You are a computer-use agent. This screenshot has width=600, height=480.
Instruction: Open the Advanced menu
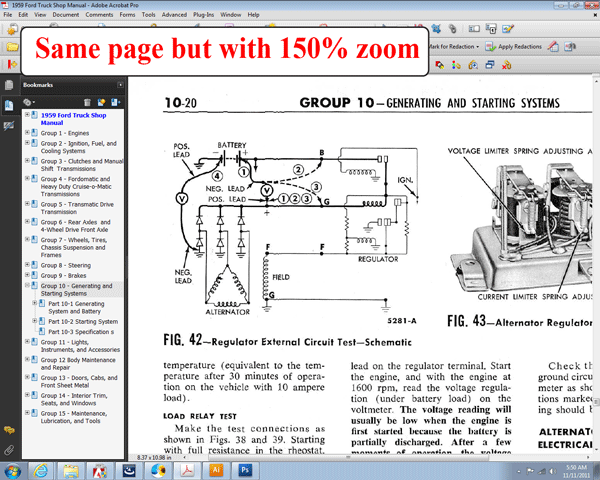point(174,15)
